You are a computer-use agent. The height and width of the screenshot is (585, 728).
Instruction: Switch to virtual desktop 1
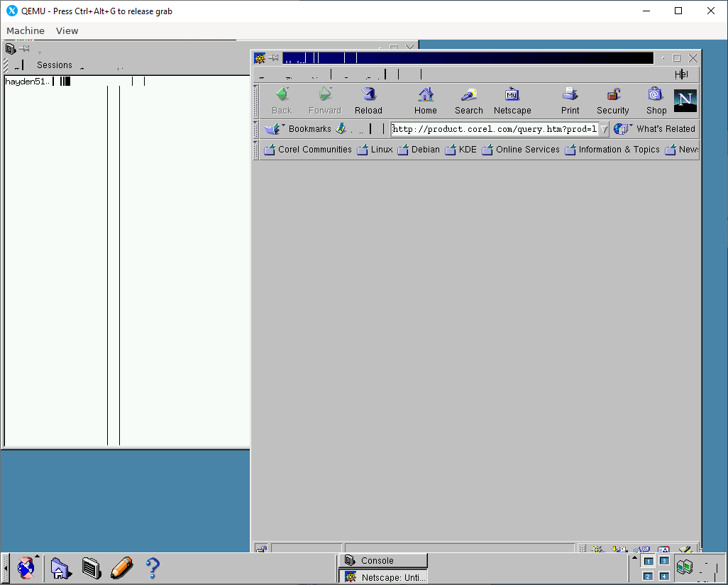click(649, 562)
